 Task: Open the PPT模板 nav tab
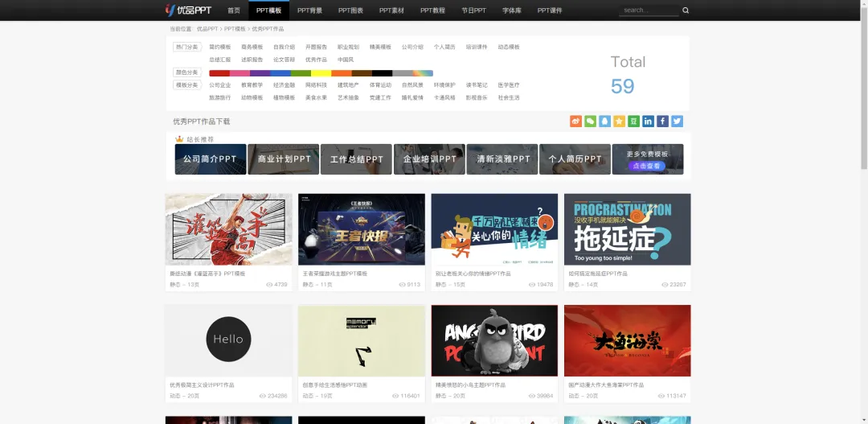(x=268, y=10)
